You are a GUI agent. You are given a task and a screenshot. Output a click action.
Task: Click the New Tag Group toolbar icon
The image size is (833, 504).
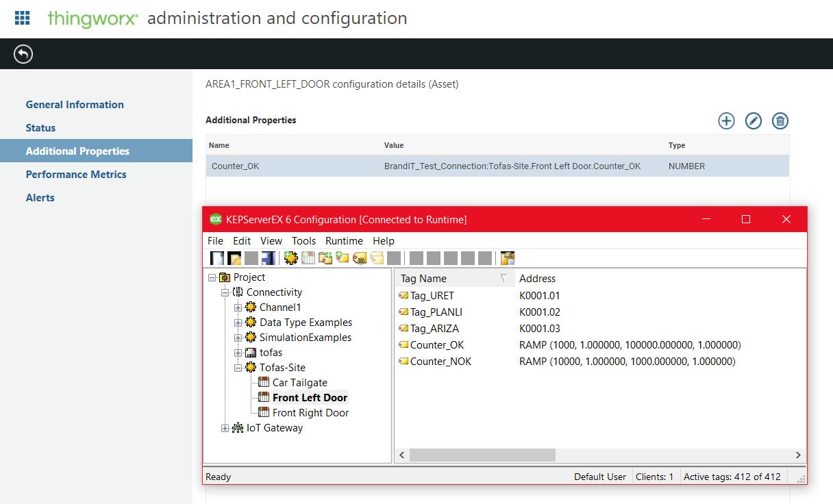point(325,258)
